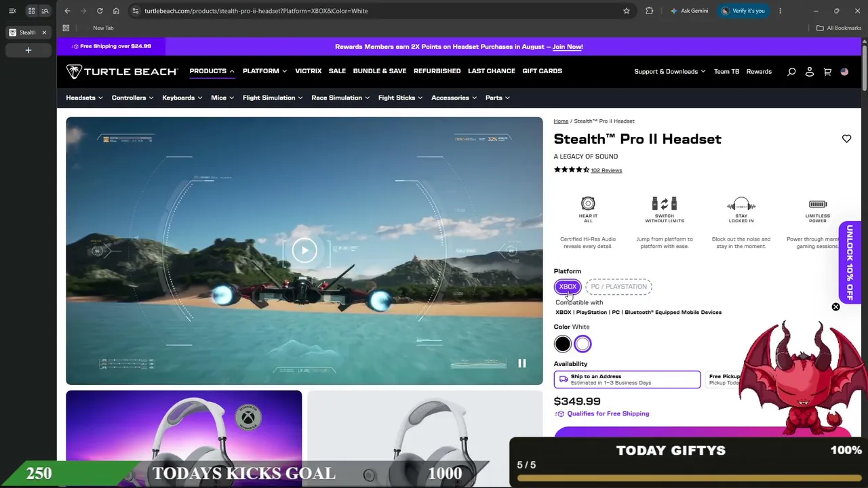The width and height of the screenshot is (868, 488).
Task: Click the address bar URL field
Action: point(380,11)
